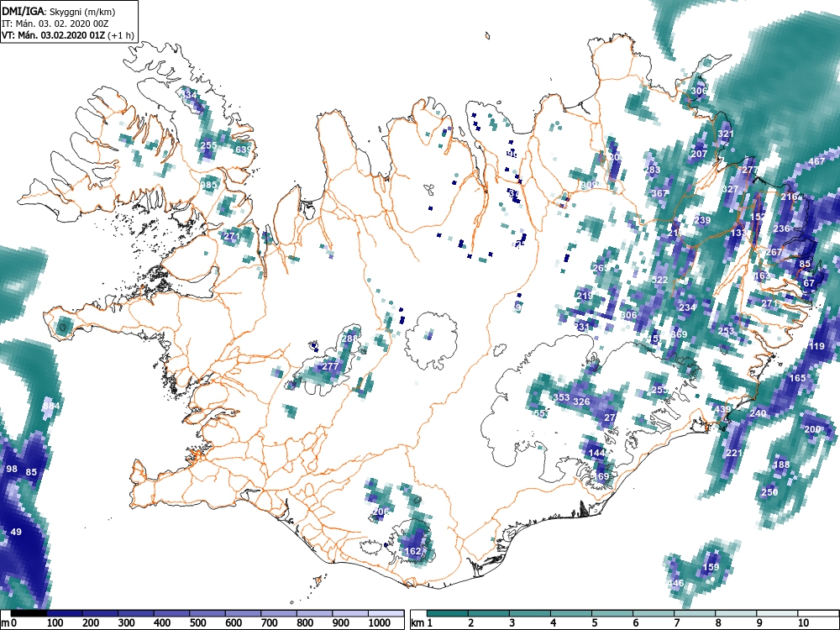
Task: Click the visibility value 162 on the southern glacier
Action: [x=412, y=551]
